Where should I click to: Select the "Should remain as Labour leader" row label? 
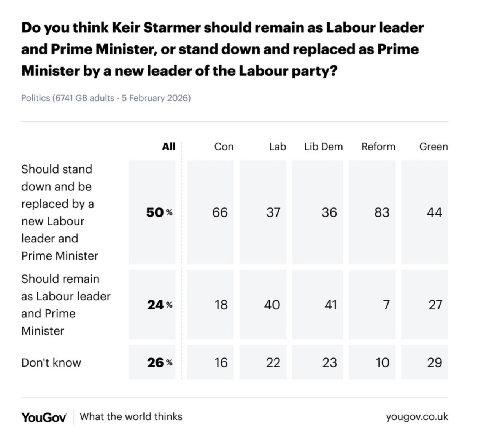66,305
